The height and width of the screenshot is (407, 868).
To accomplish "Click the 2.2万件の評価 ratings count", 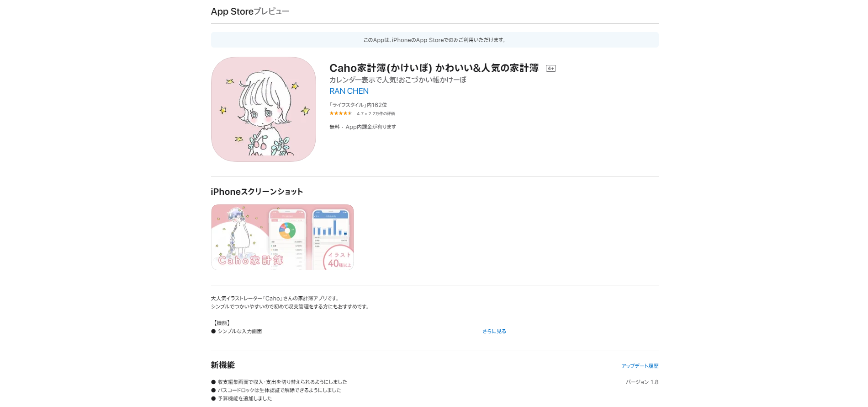I will click(382, 114).
